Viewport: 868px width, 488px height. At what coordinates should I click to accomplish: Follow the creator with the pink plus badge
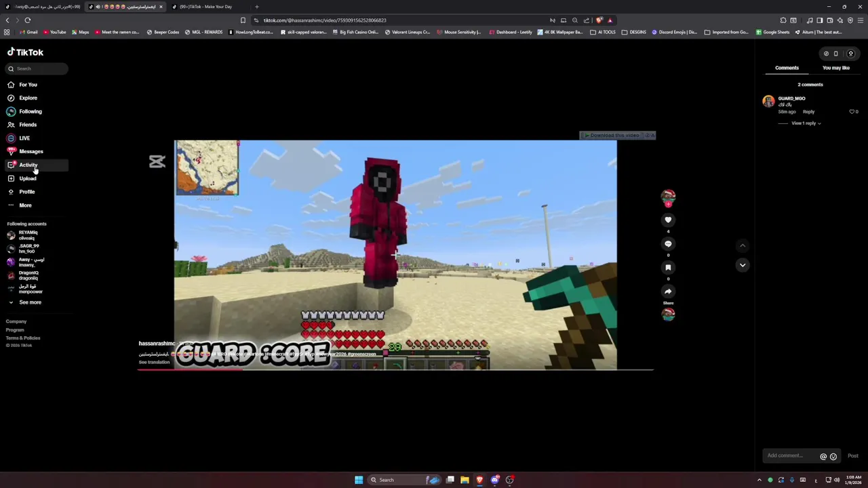[668, 204]
